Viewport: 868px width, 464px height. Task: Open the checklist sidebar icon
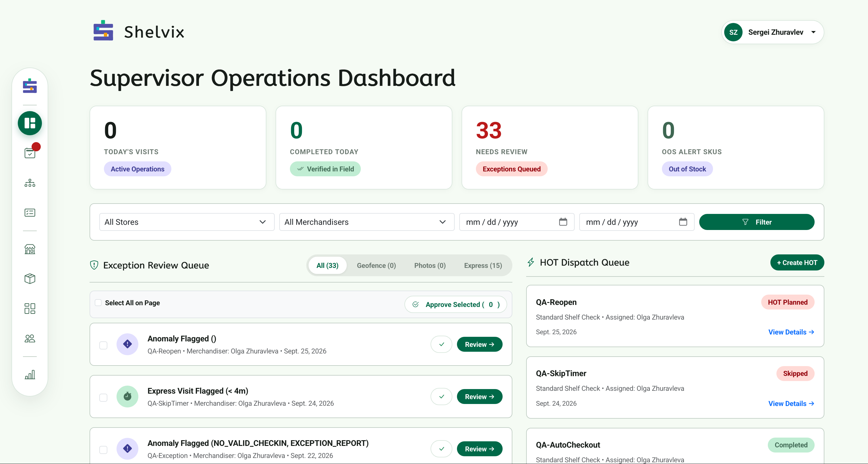tap(30, 213)
